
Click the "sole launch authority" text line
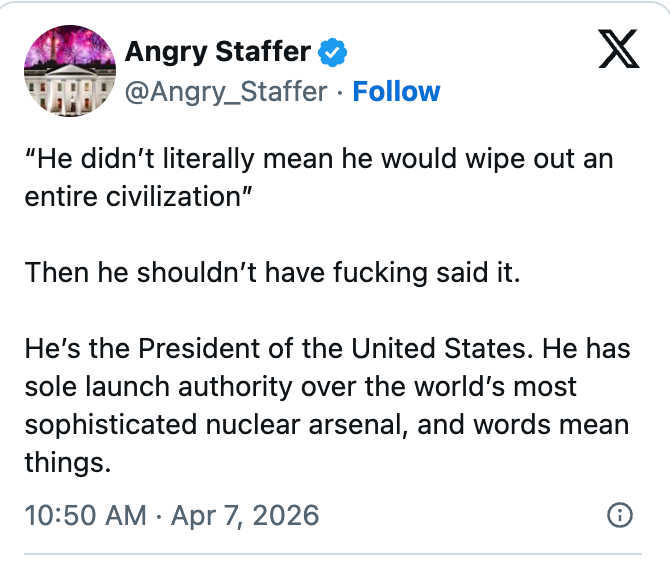[301, 386]
